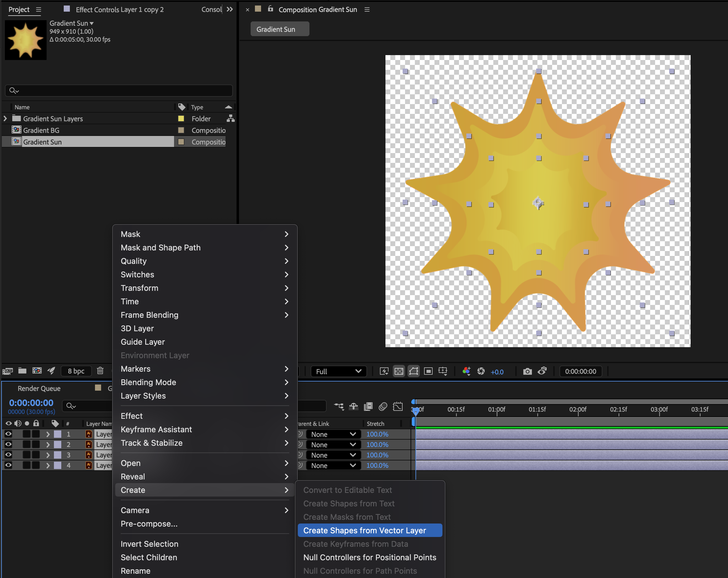This screenshot has height=578, width=728.
Task: Open the Composition Mini-Flowchart
Action: pos(339,407)
